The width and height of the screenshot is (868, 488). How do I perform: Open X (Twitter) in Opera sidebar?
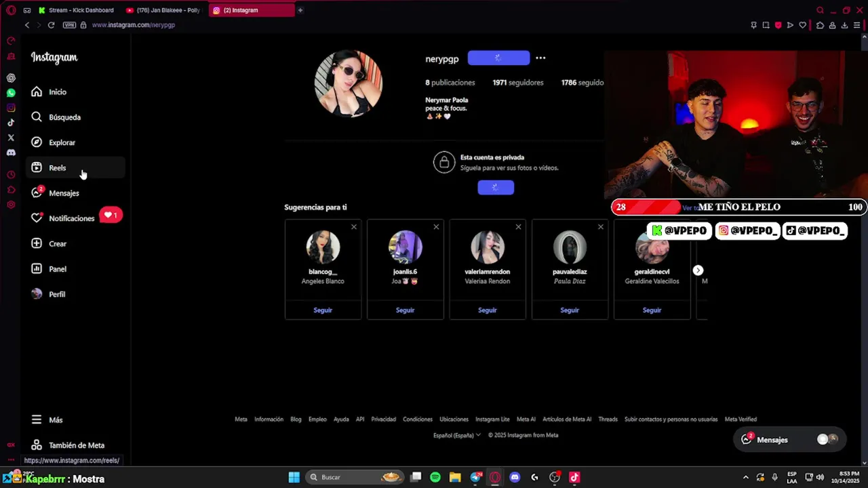click(11, 138)
